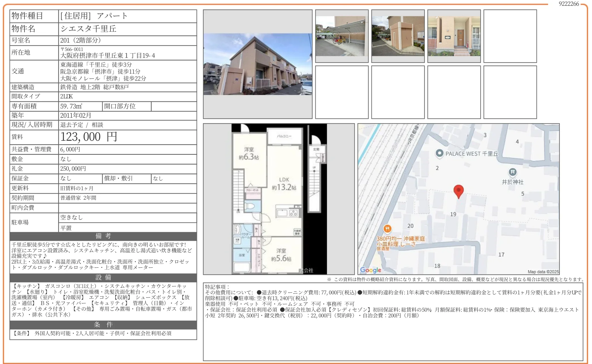Click the floor plan image

pos(279,199)
